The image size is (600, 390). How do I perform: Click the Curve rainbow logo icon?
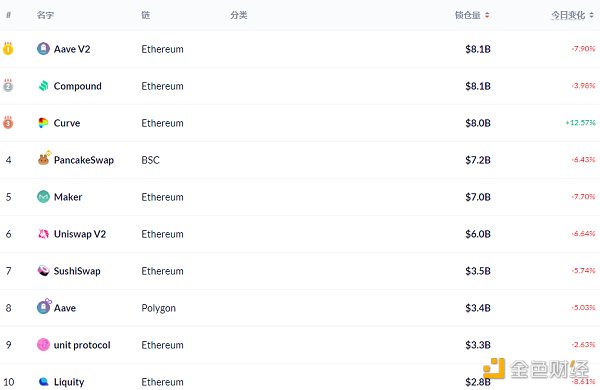(x=43, y=123)
